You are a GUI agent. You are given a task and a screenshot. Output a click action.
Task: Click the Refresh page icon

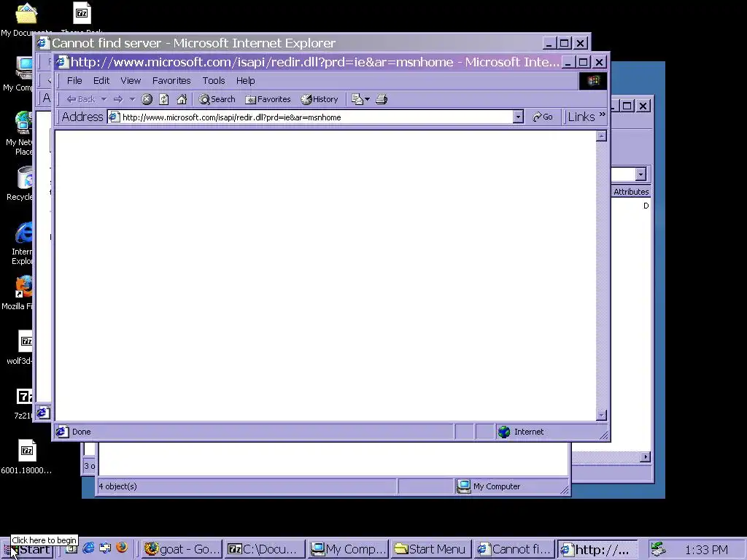click(164, 99)
